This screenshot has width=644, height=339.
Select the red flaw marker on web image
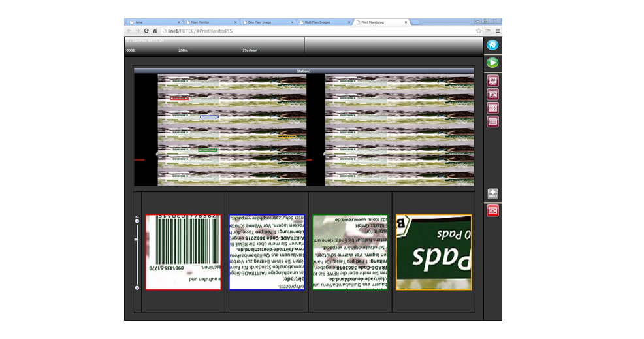tap(180, 99)
